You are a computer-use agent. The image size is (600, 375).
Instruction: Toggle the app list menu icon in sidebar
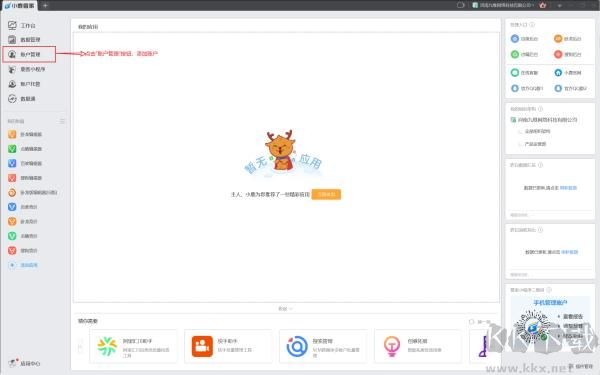[62, 121]
